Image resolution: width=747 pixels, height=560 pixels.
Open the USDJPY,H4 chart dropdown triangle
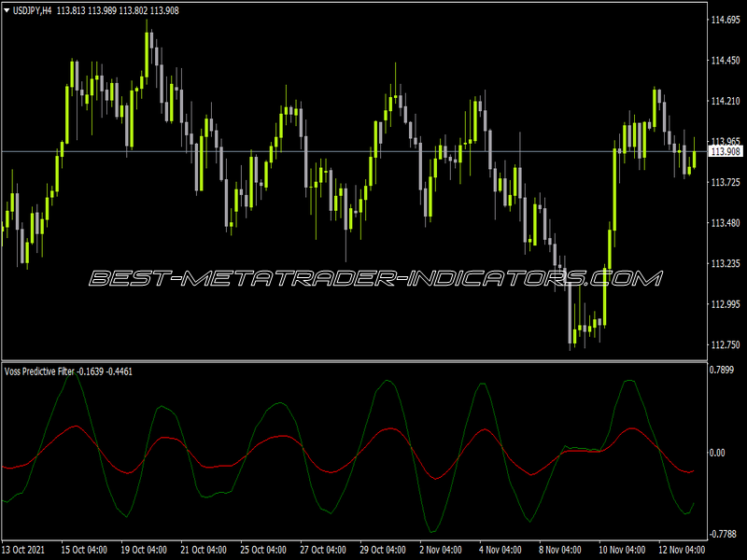pyautogui.click(x=7, y=10)
